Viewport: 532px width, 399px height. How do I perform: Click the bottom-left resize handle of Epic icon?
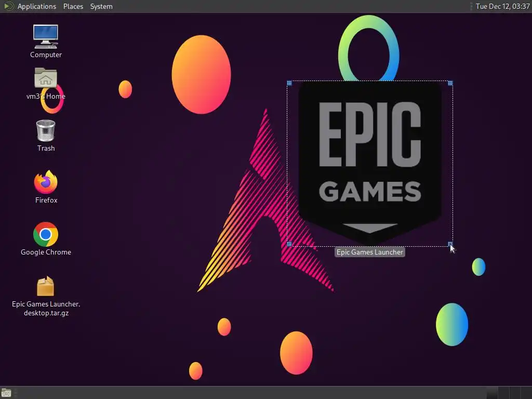coord(289,244)
